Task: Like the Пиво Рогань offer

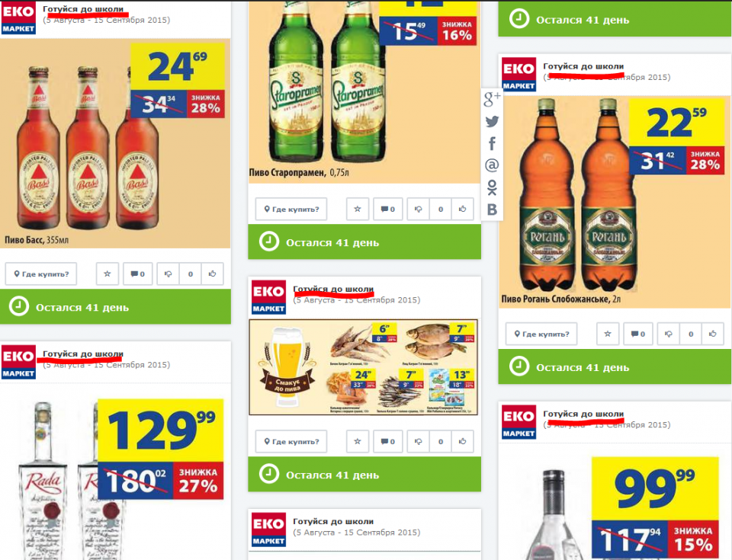Action: tap(712, 334)
